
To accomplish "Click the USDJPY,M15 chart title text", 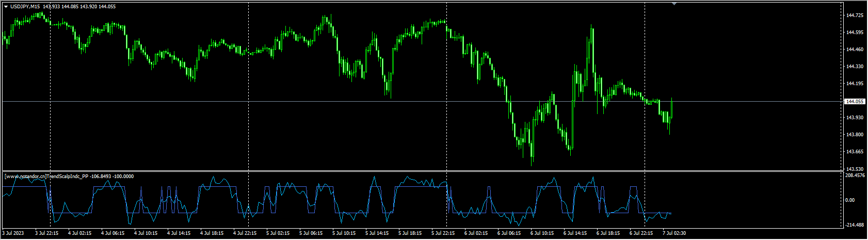I will [25, 7].
